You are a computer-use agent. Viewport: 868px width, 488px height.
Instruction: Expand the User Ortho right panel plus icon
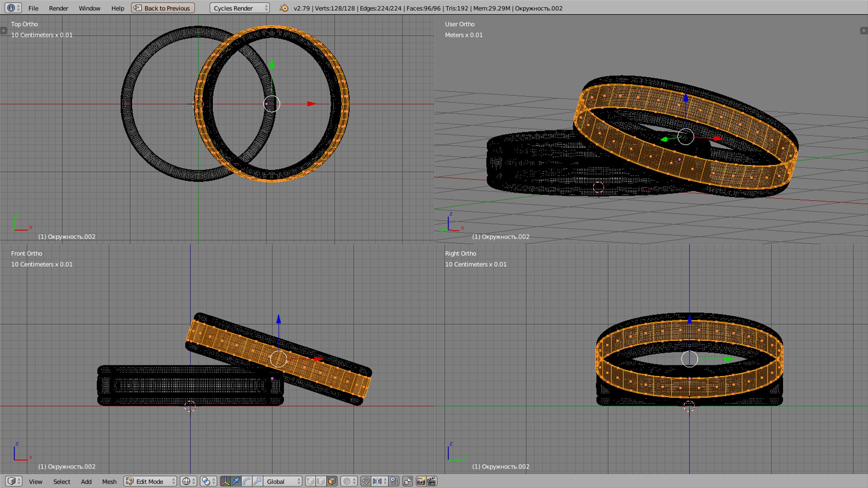(x=863, y=31)
